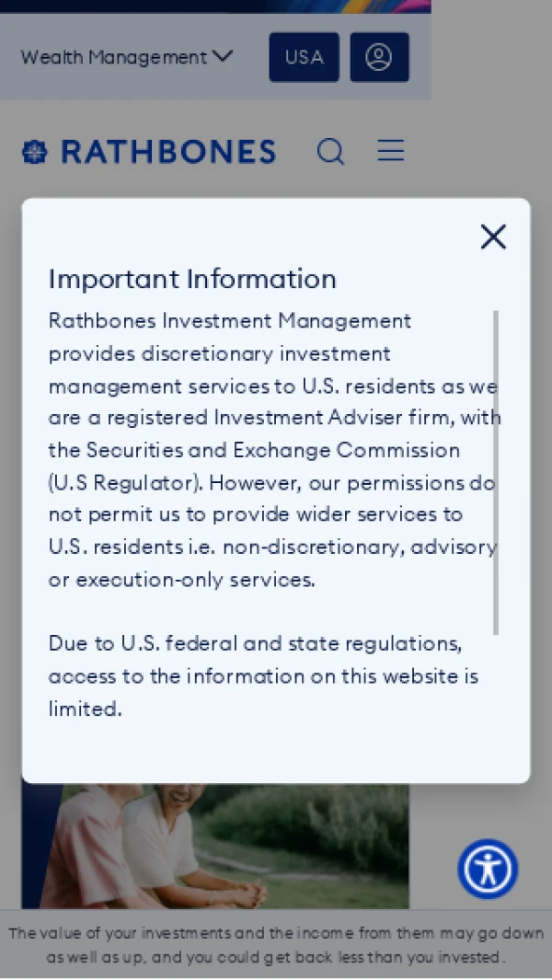Open the hamburger navigation menu
This screenshot has width=552, height=980.
click(x=391, y=151)
